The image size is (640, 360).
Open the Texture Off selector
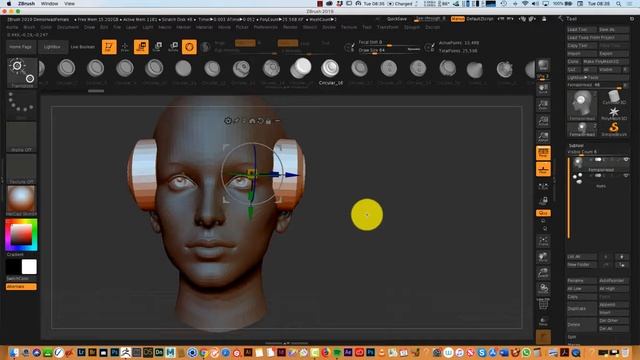point(21,169)
